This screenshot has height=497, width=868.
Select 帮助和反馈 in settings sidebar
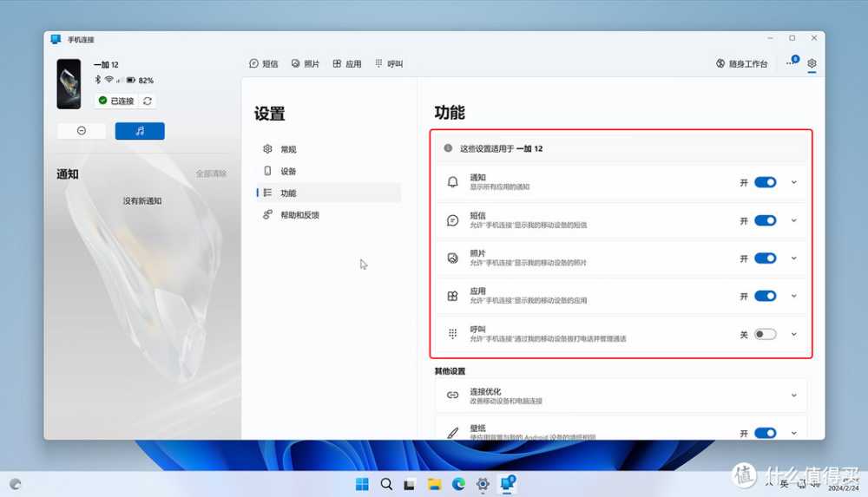(329, 215)
